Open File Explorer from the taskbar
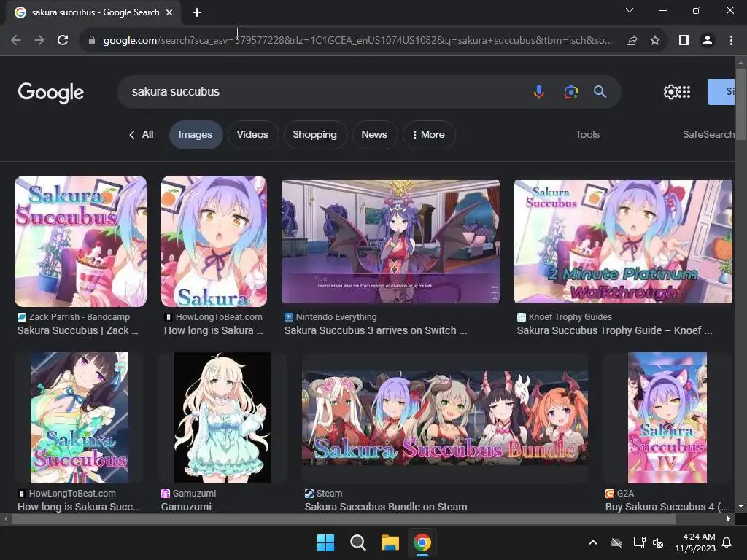The height and width of the screenshot is (560, 747). (390, 542)
